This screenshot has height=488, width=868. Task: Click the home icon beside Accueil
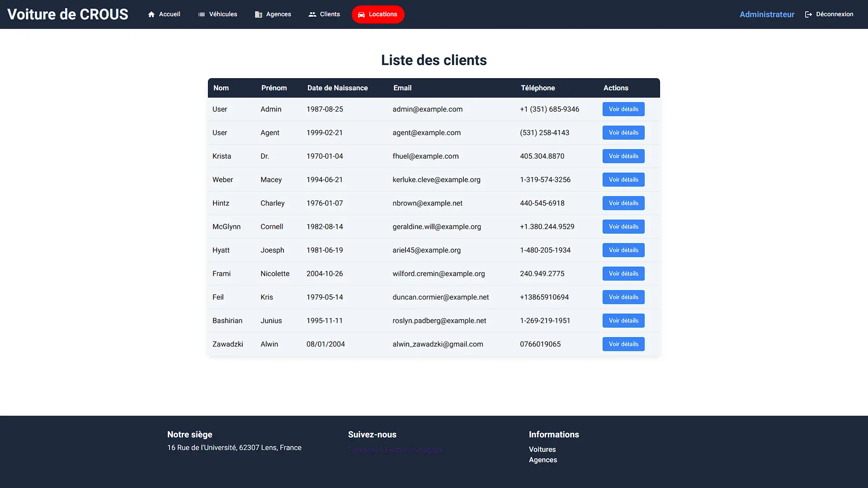pos(152,14)
